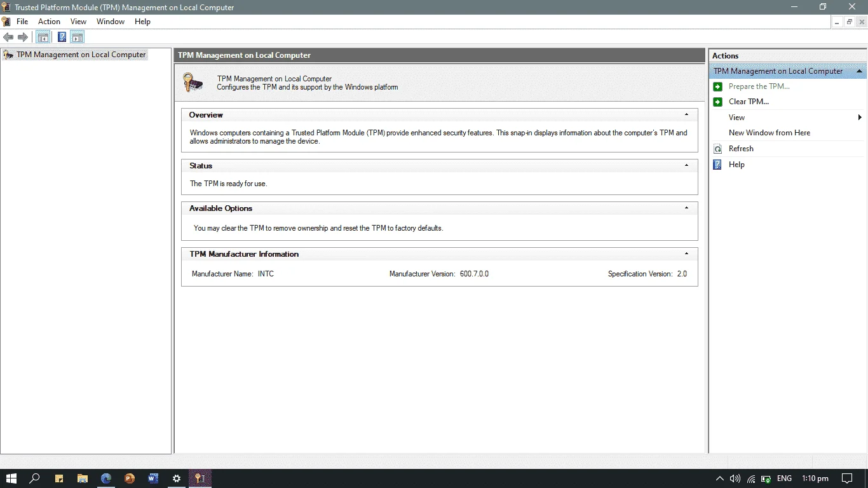This screenshot has height=488, width=868.
Task: Collapse the Overview section
Action: click(686, 115)
